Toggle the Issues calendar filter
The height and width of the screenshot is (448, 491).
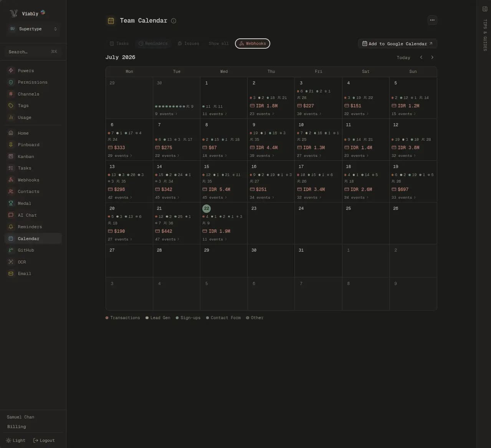(188, 44)
